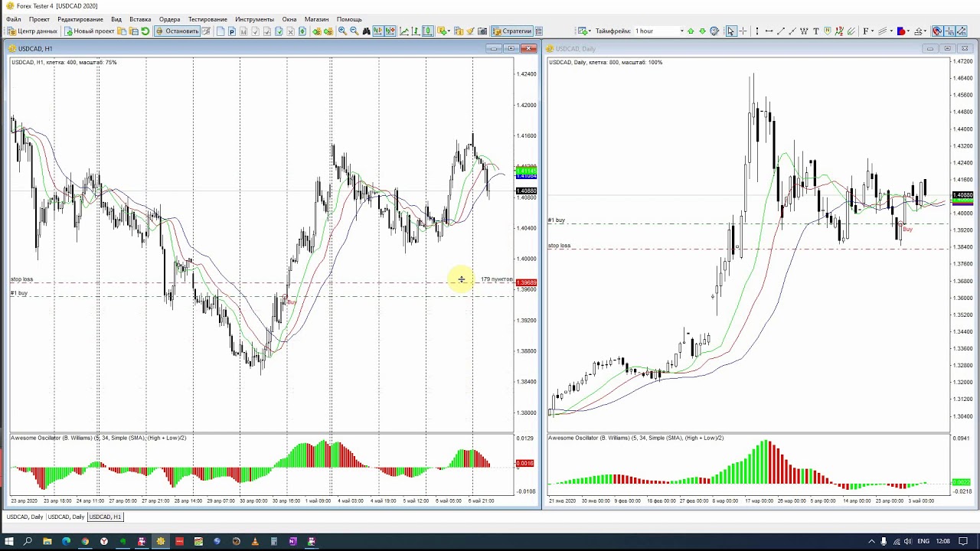Viewport: 980px width, 551px height.
Task: Open the Магазин menu
Action: click(x=316, y=19)
